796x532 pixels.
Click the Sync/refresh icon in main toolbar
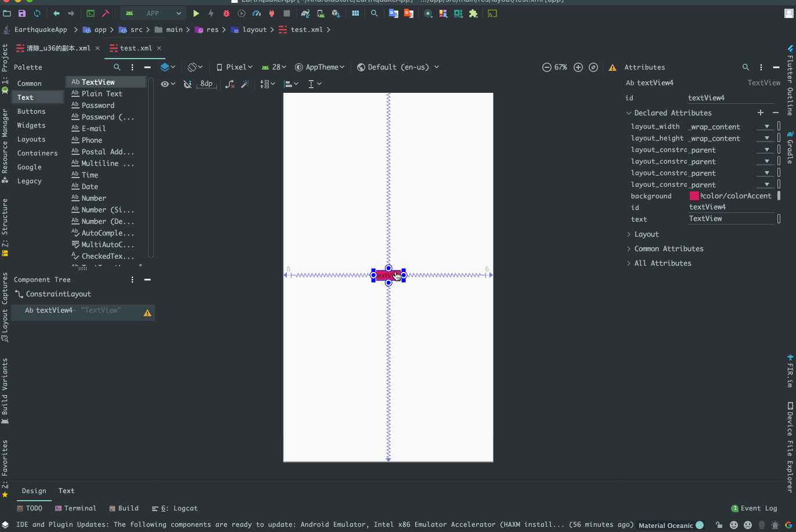point(37,13)
